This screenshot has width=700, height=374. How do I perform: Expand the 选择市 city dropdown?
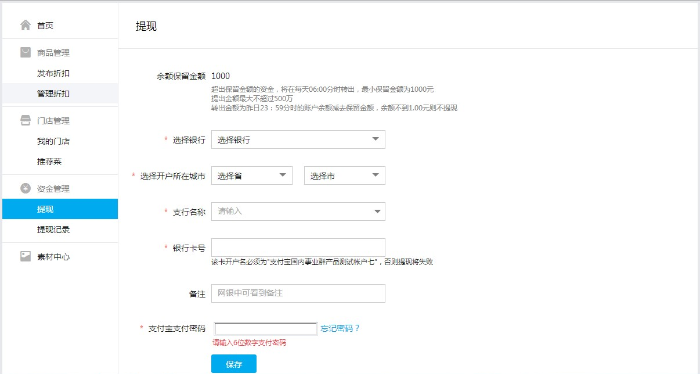pos(345,175)
